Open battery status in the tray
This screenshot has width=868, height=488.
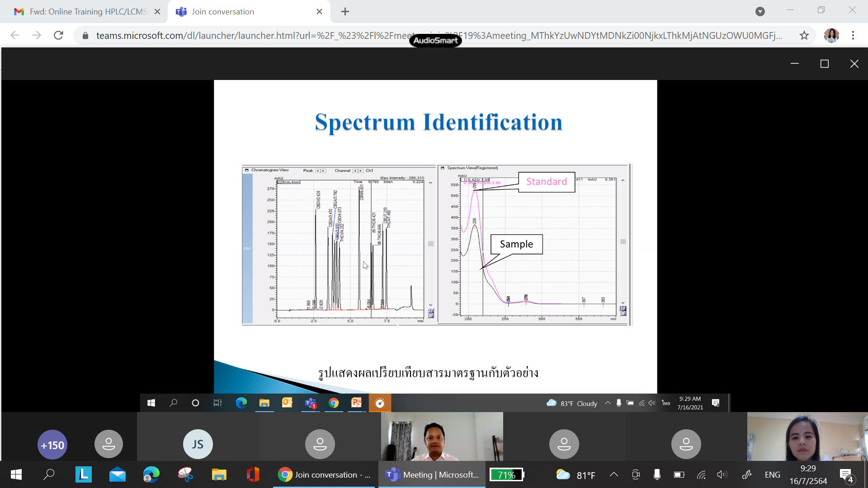(x=679, y=474)
